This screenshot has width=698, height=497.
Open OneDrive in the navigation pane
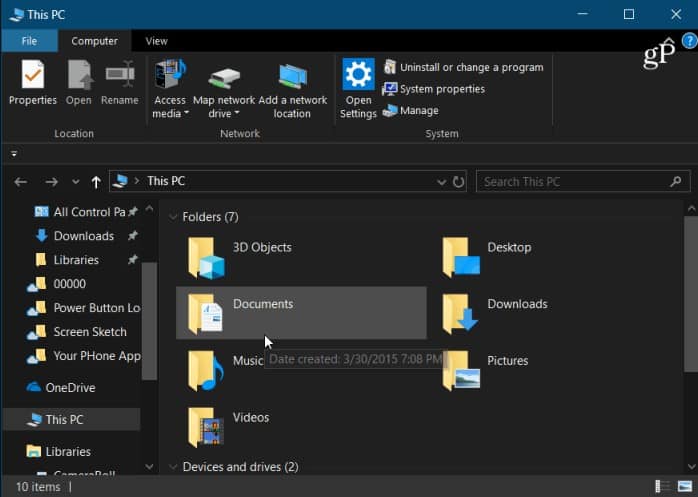(x=61, y=387)
